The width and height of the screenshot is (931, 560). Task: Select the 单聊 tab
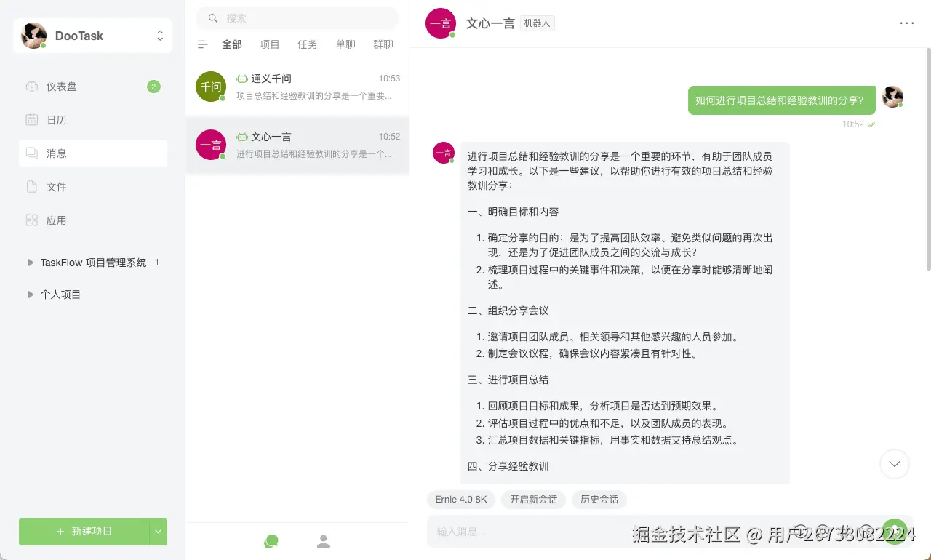click(345, 44)
